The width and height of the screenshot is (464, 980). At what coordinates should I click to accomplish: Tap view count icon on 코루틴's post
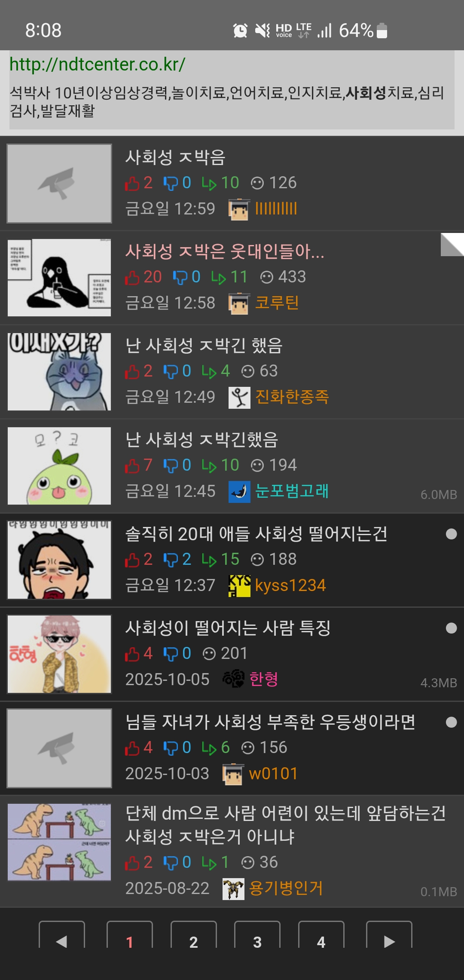(267, 277)
